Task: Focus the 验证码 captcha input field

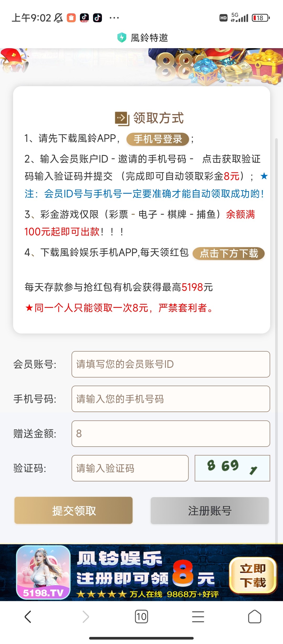Action: pyautogui.click(x=130, y=468)
